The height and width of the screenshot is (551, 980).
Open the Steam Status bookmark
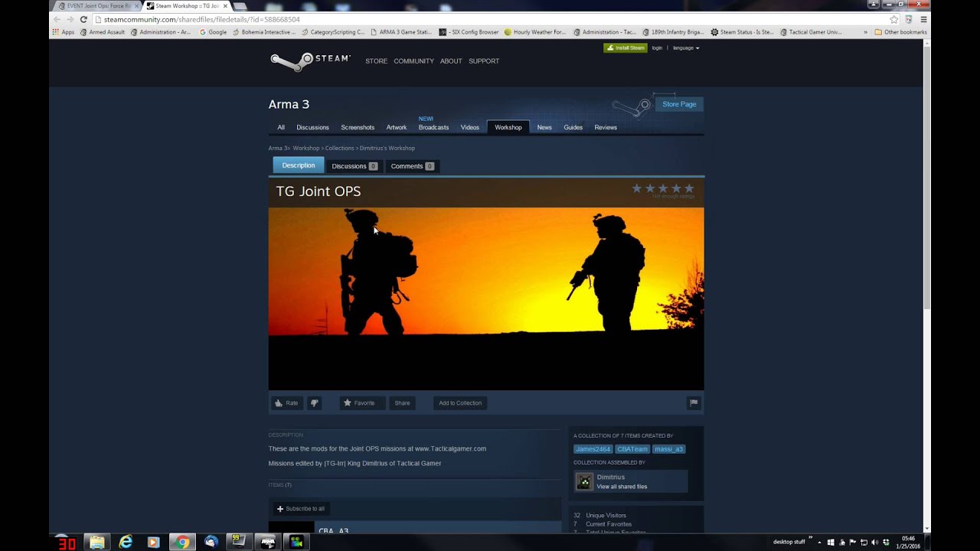[x=742, y=32]
